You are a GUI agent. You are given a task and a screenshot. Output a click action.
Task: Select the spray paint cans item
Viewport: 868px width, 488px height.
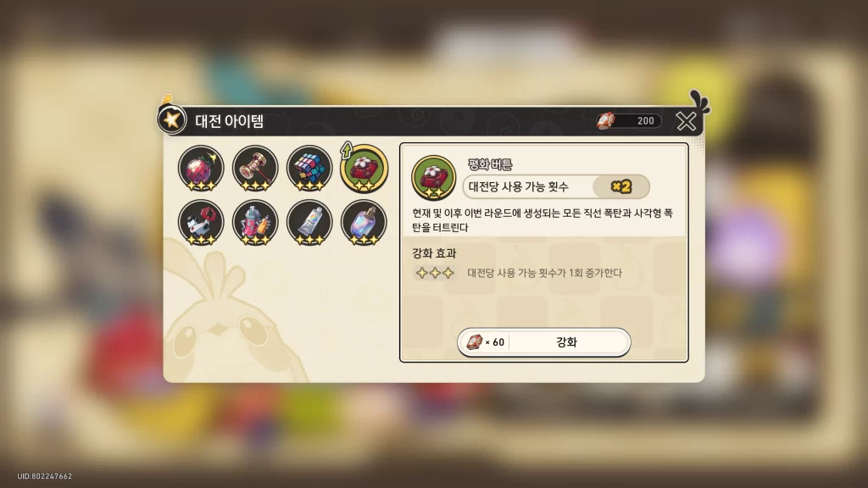tap(255, 223)
